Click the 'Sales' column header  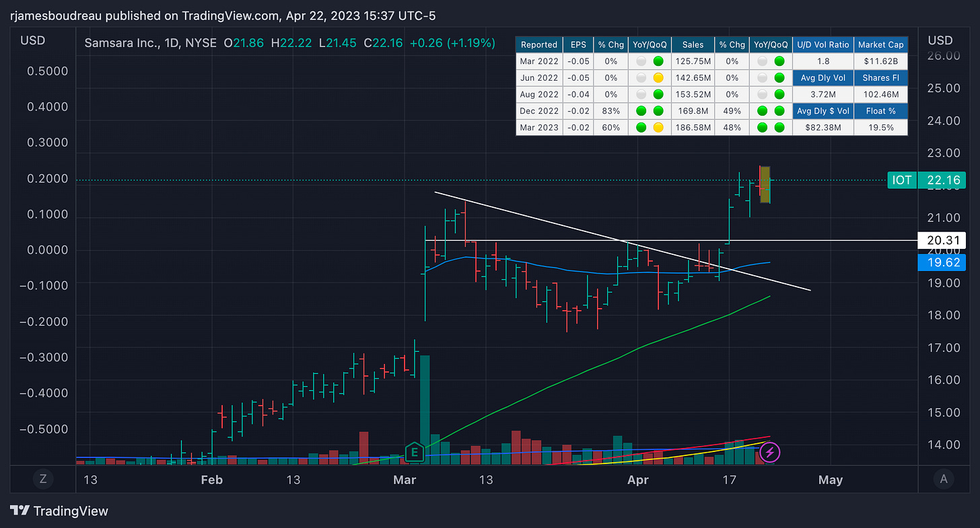pos(693,44)
